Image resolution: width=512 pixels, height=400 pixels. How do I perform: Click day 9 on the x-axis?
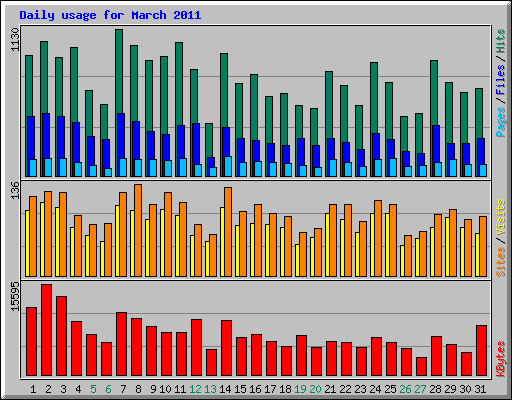click(153, 389)
